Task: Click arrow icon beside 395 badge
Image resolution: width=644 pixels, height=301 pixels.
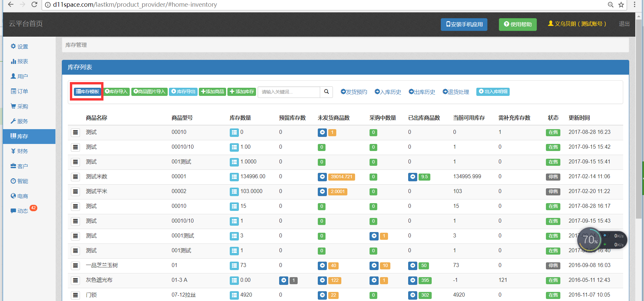Action: tap(413, 280)
